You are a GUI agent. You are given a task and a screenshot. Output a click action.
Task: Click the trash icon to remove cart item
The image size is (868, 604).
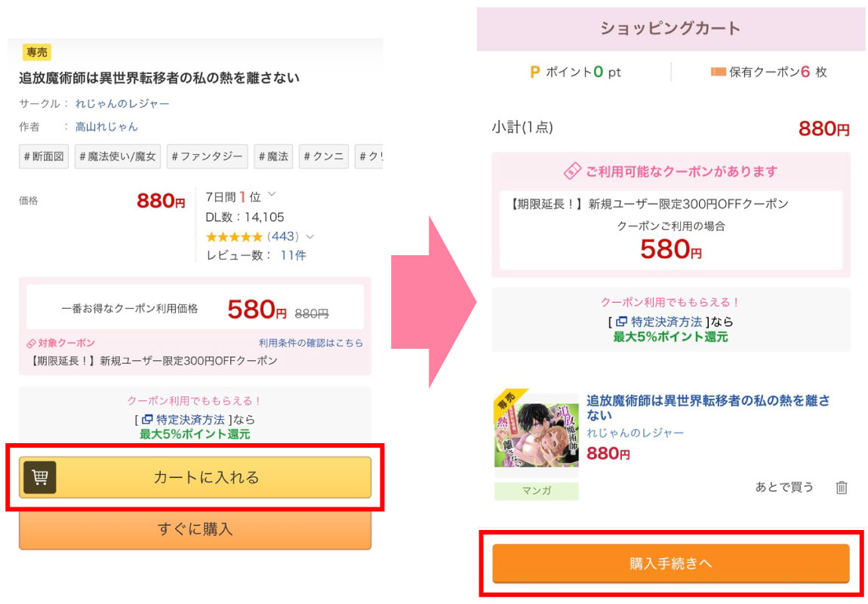pos(842,488)
